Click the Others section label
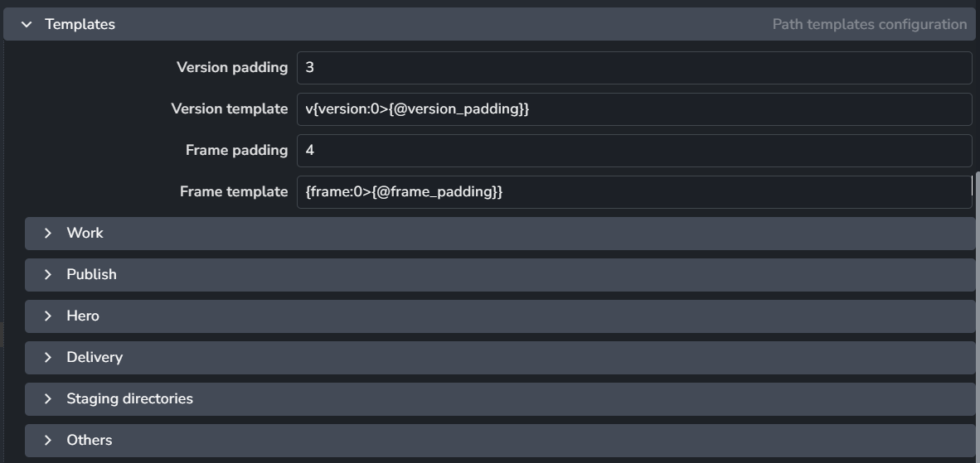 [89, 441]
